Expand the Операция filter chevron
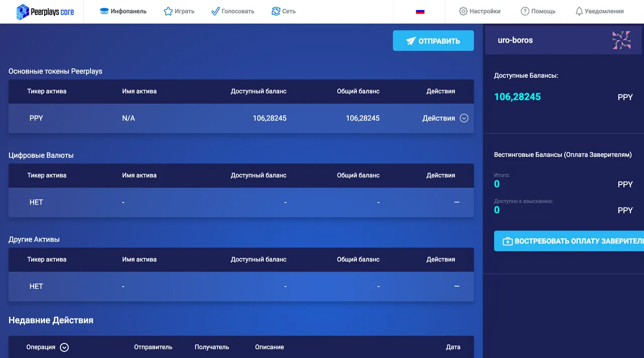Image resolution: width=644 pixels, height=358 pixels. coord(64,347)
